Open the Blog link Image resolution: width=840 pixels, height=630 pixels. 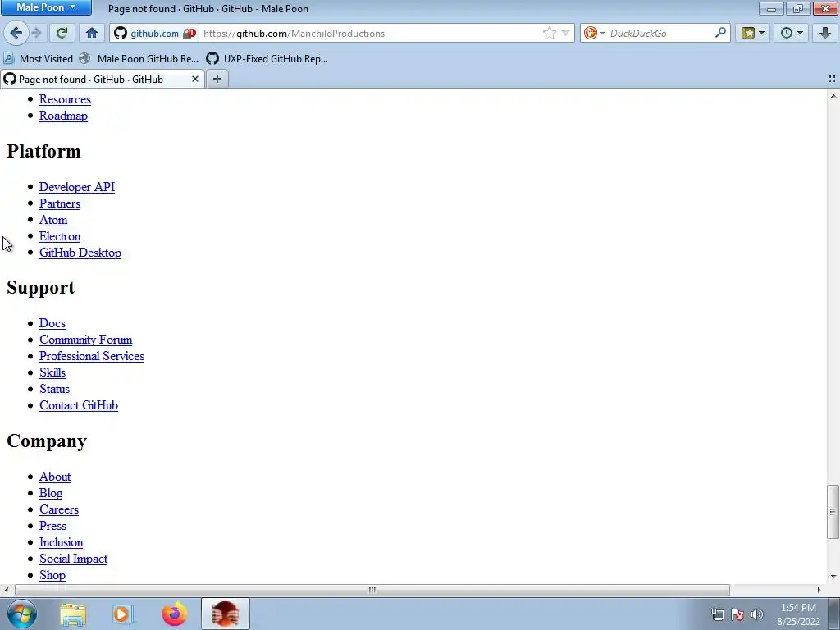pos(50,493)
